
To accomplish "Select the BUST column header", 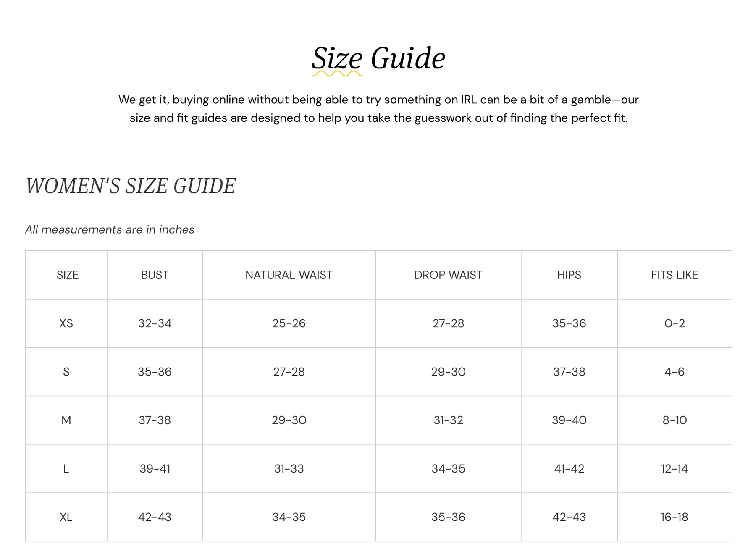I will [155, 275].
